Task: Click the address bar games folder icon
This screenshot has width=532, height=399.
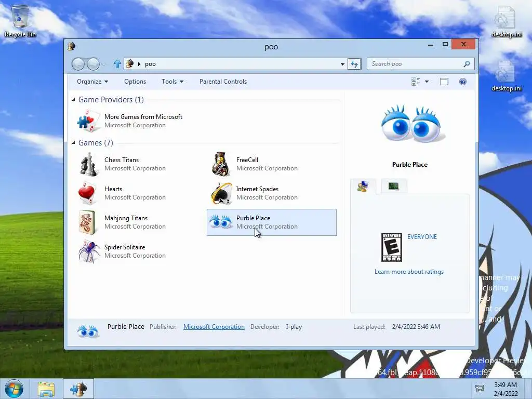Action: pyautogui.click(x=129, y=63)
